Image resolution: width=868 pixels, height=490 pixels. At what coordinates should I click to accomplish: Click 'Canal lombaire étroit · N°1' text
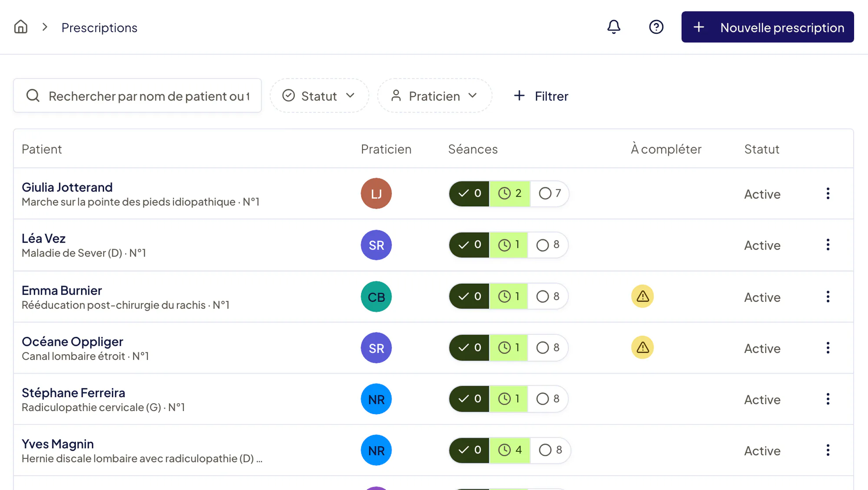[85, 356]
